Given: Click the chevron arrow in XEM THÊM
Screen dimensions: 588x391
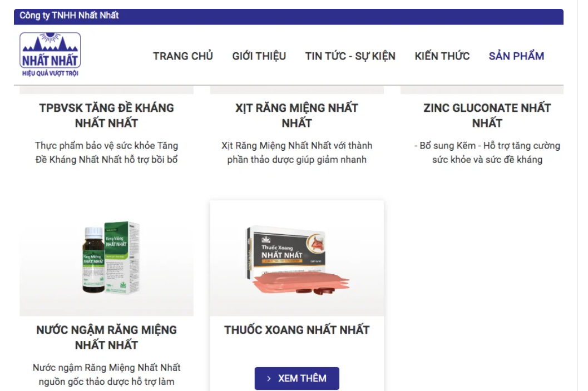Looking at the screenshot, I should click(269, 379).
